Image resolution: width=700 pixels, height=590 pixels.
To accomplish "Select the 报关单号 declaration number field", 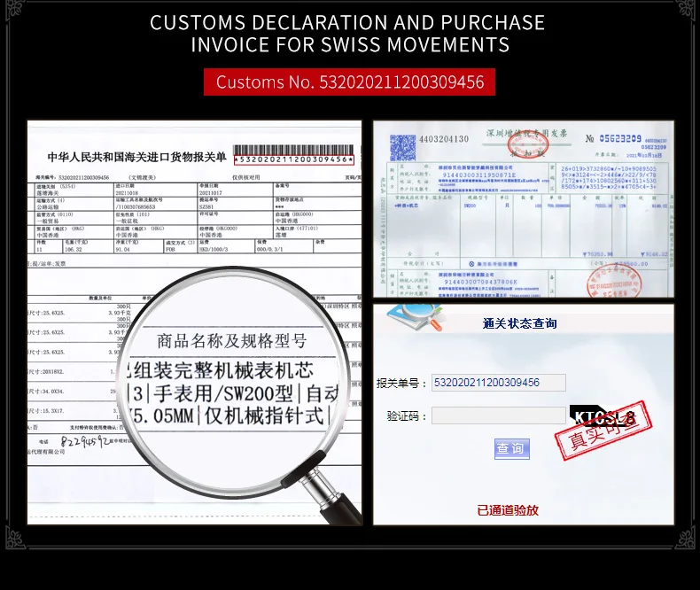I will click(498, 383).
